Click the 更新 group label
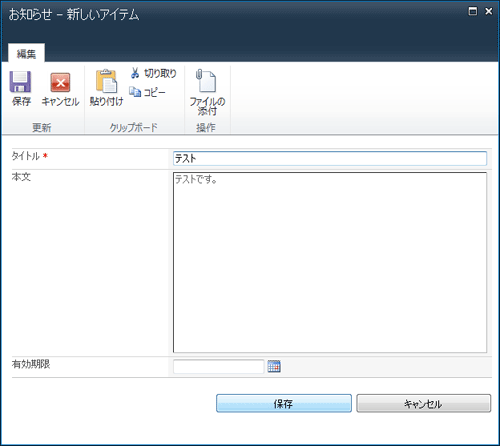 (42, 127)
